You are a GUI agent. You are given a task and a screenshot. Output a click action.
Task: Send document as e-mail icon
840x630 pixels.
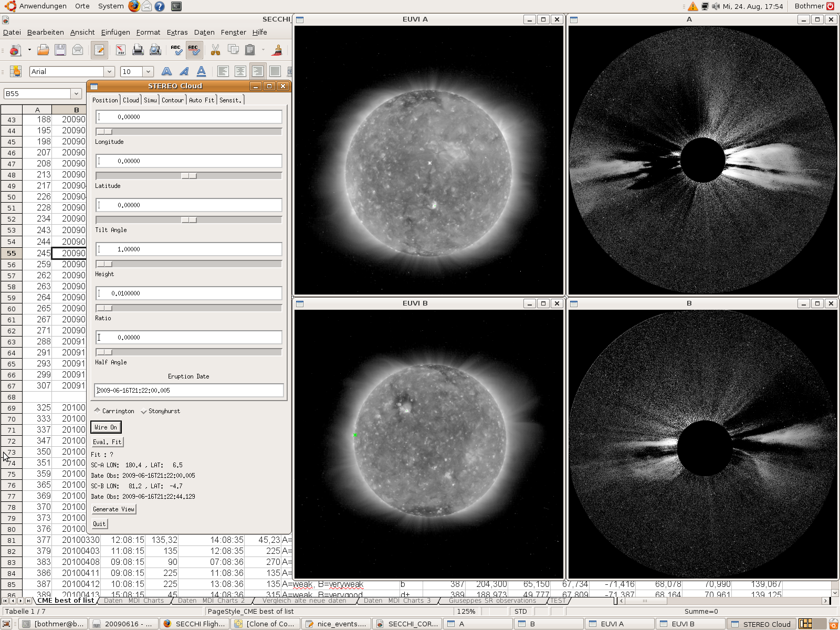[78, 50]
